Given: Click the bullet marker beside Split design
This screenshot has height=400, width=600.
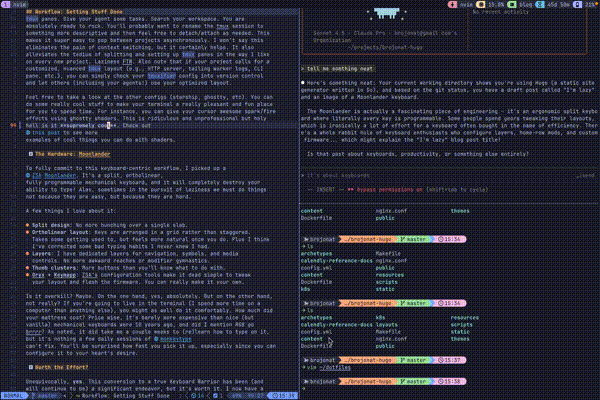Looking at the screenshot, I should pyautogui.click(x=26, y=226).
